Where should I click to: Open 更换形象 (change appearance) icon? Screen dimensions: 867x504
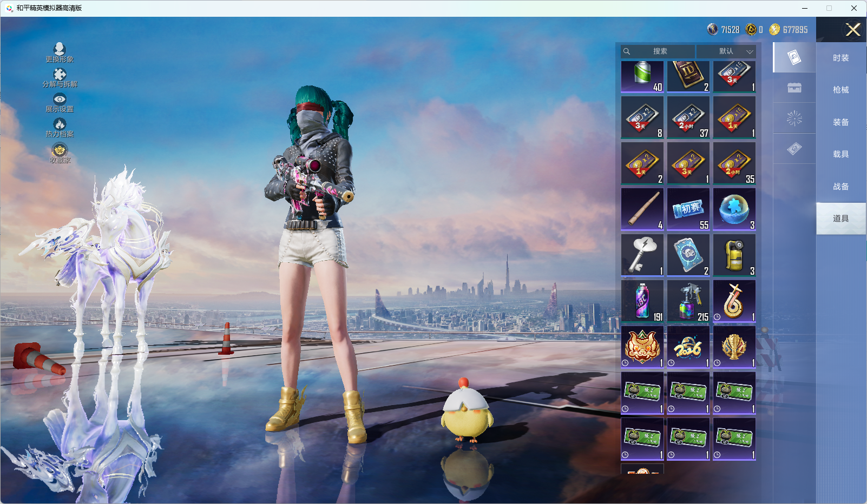(60, 50)
